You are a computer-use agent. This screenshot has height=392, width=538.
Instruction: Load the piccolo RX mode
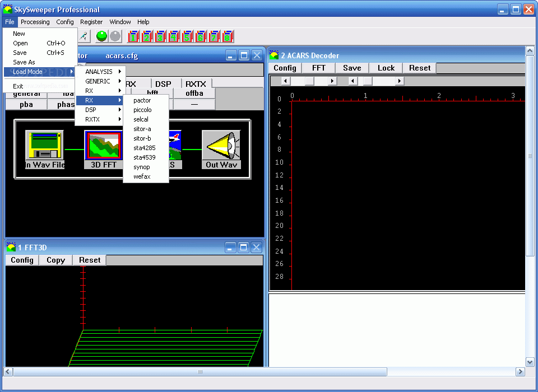point(146,110)
